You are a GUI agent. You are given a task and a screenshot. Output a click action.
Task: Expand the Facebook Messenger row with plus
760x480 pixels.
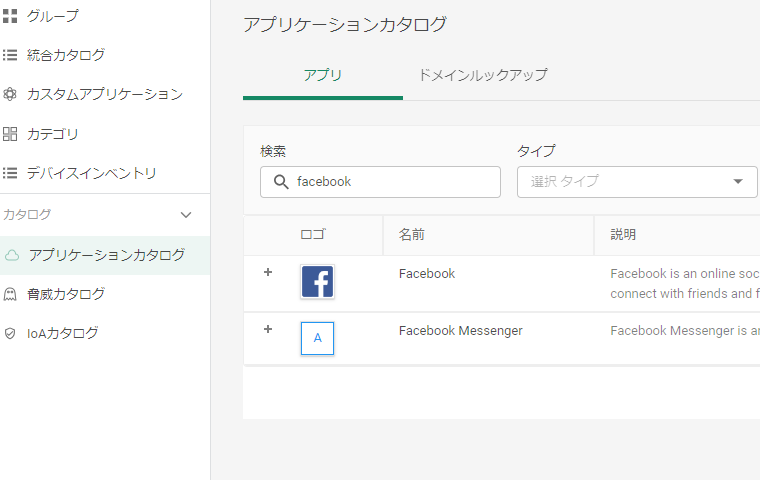tap(268, 330)
